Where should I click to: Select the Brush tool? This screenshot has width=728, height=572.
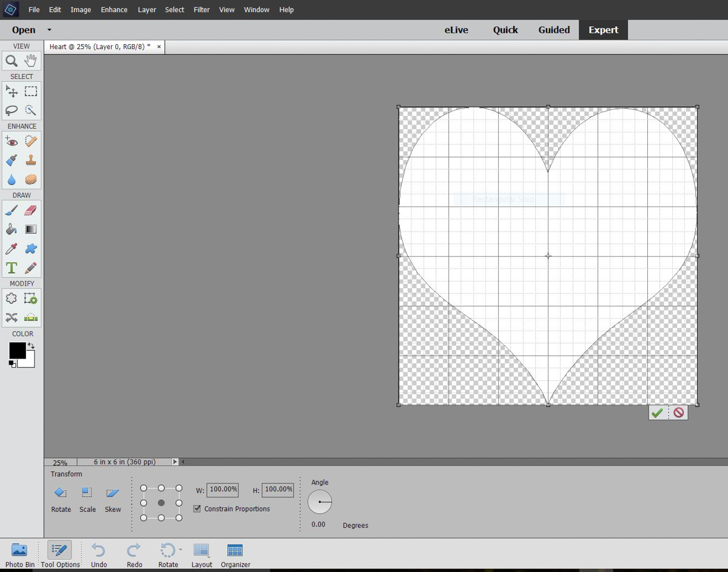12,210
